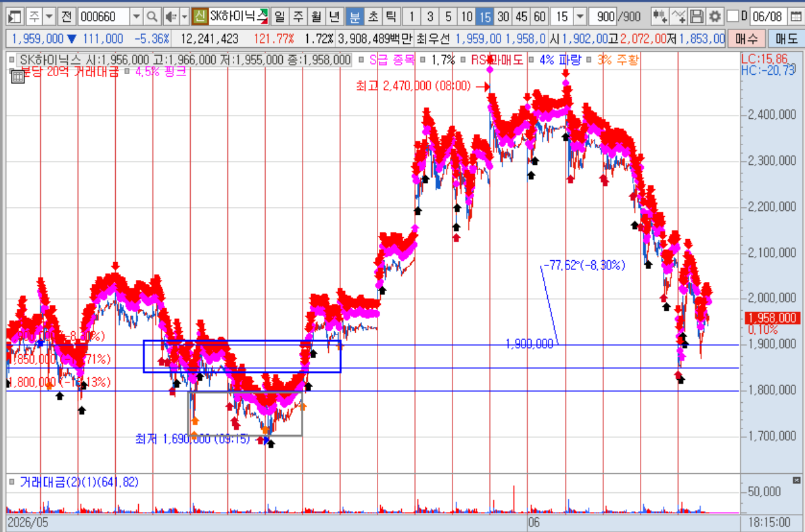Click the 1,900,000 horizontal line label
The height and width of the screenshot is (532, 805).
click(529, 344)
